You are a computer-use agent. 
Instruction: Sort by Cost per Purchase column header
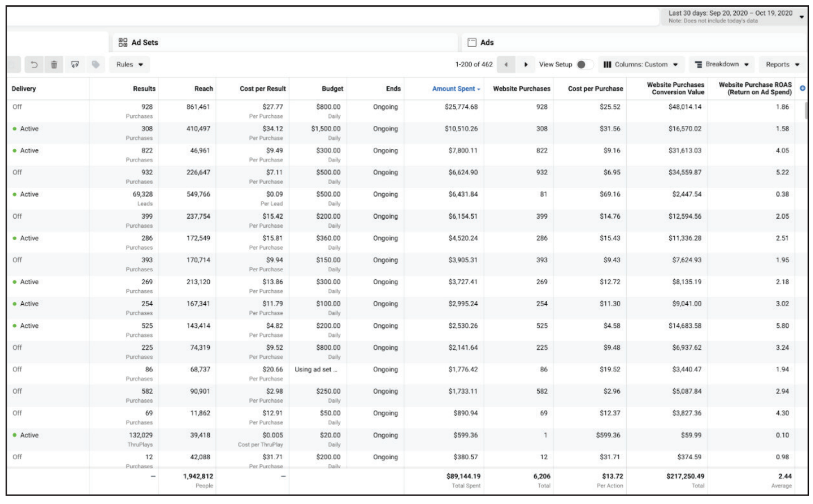(x=595, y=89)
